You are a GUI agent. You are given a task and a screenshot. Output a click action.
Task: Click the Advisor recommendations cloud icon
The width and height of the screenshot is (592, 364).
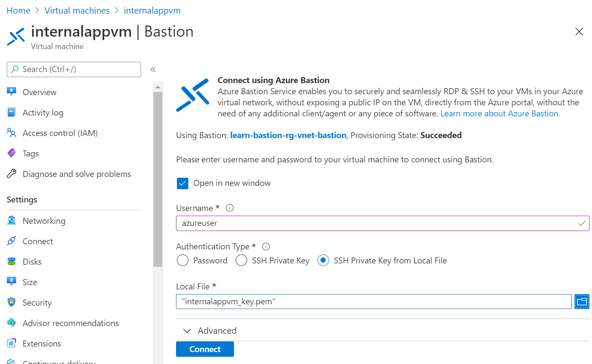click(x=12, y=323)
